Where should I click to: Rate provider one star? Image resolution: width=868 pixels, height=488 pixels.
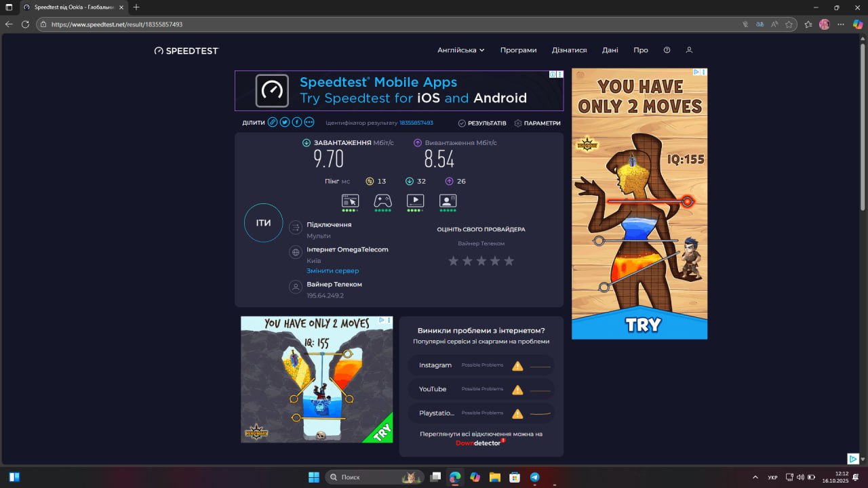(453, 261)
